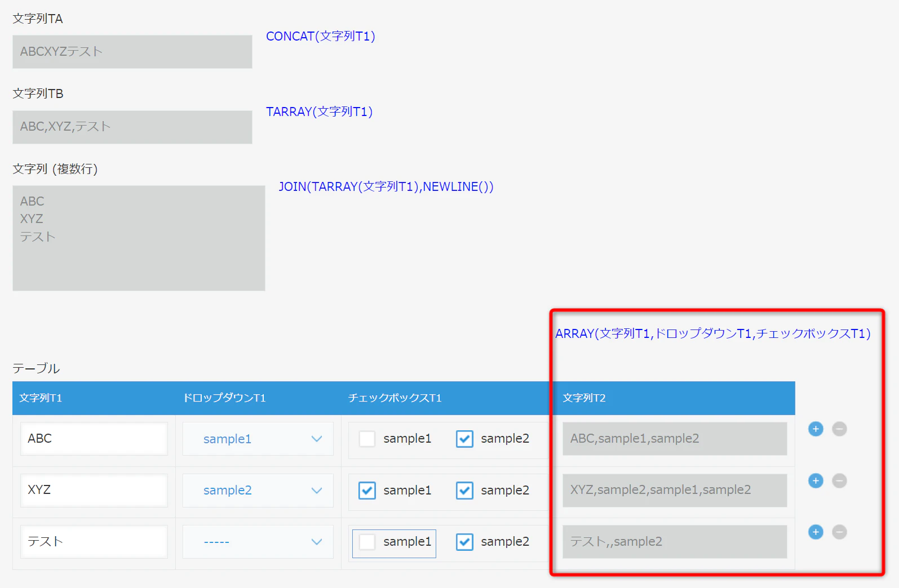Viewport: 899px width, 588px height.
Task: Uncheck sample2 in the XYZ row
Action: (x=464, y=491)
